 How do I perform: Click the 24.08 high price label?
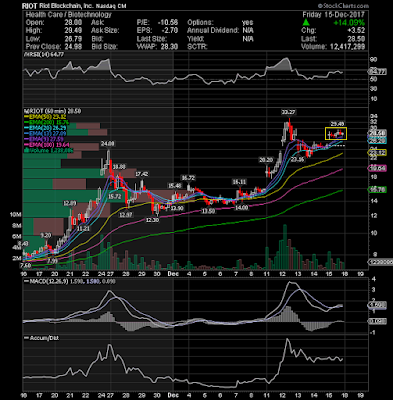pyautogui.click(x=108, y=144)
